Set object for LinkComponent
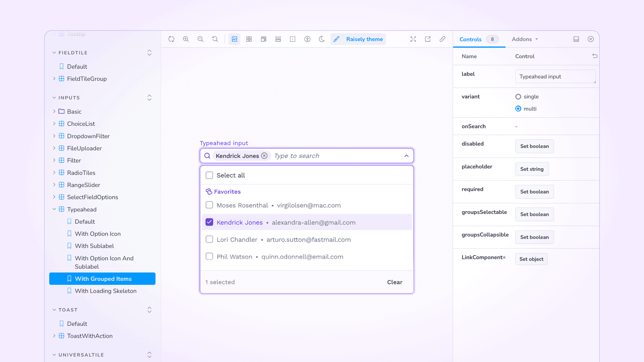 531,259
